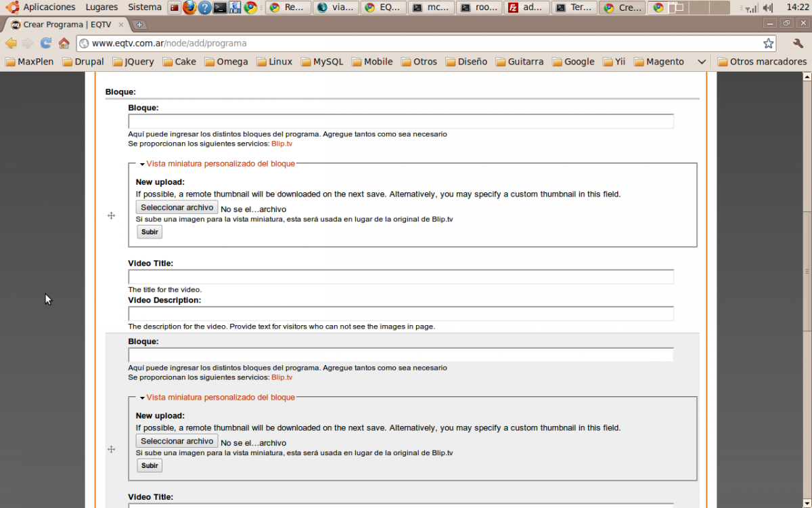Viewport: 812px width, 508px height.
Task: Open the MySQL bookmark folder
Action: 322,62
